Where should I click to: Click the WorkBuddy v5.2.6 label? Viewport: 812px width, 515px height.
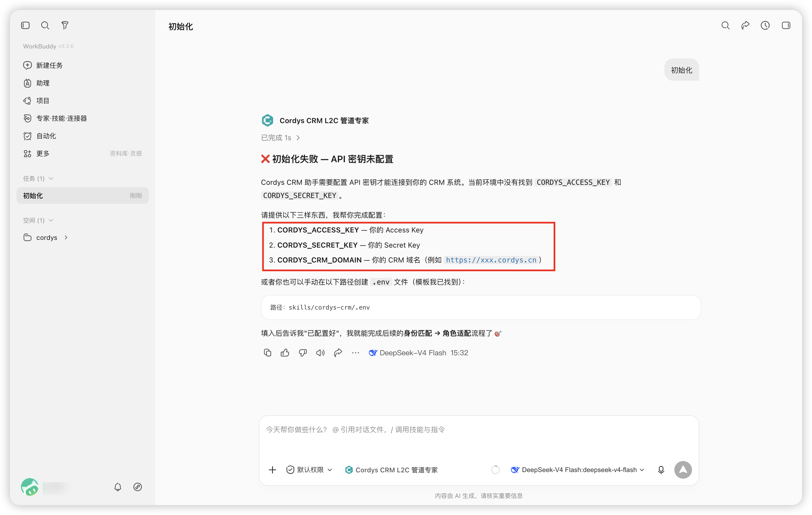pyautogui.click(x=48, y=46)
